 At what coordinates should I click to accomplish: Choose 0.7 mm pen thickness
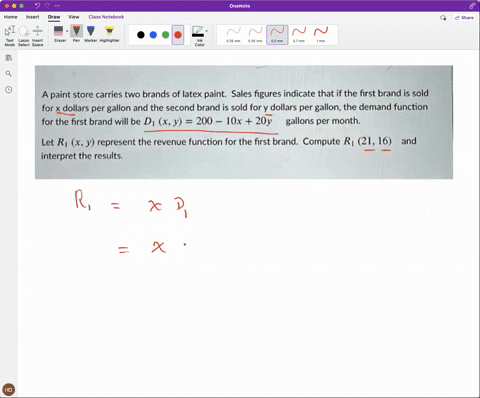tap(299, 35)
